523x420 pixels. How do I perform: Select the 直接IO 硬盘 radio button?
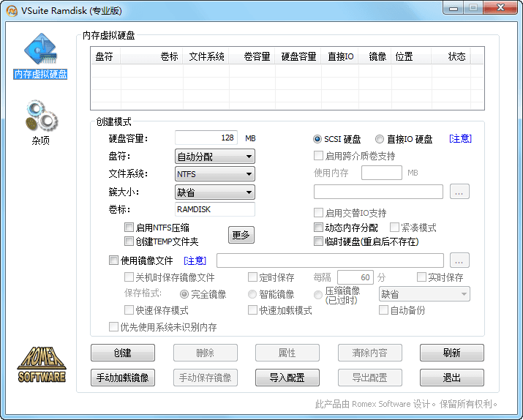pyautogui.click(x=380, y=139)
